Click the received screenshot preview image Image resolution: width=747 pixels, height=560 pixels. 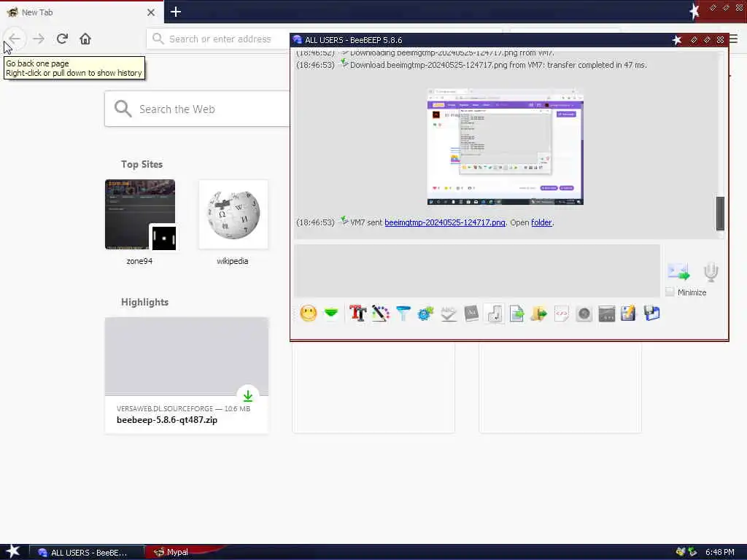505,147
